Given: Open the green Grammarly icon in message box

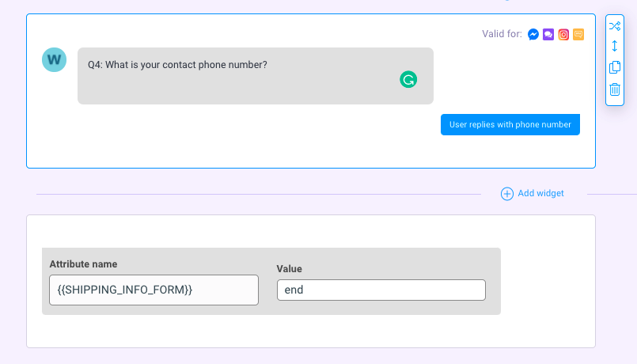Looking at the screenshot, I should click(408, 79).
